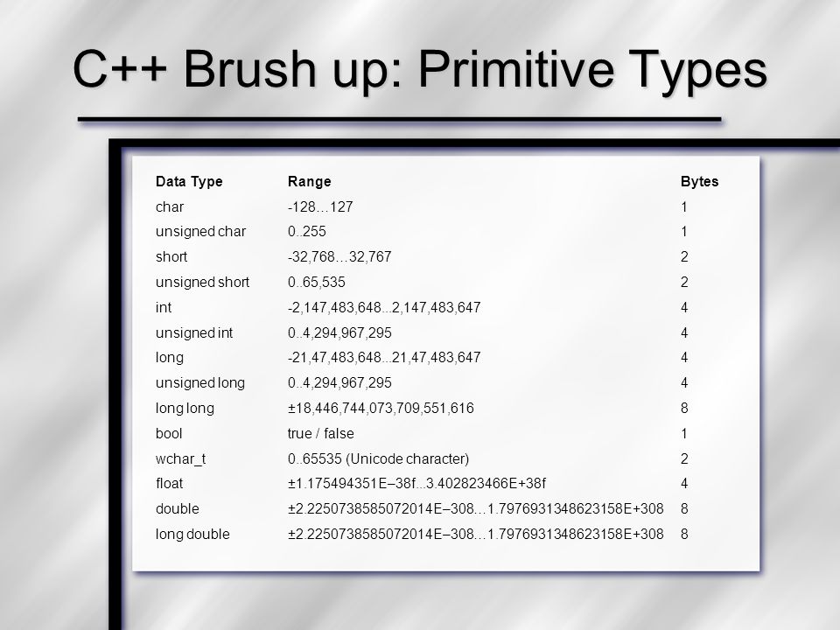Screen dimensions: 840x630
Task: Click the "long" data type cell
Action: tap(169, 358)
